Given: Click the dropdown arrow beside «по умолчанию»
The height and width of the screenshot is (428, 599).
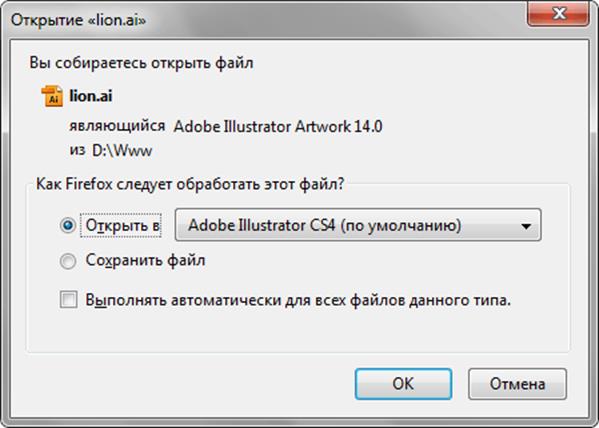Looking at the screenshot, I should coord(526,226).
